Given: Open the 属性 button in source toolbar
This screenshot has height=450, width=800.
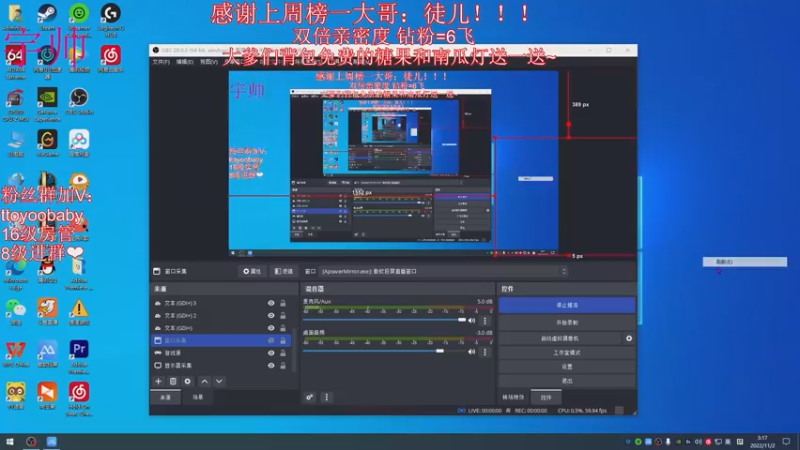Looking at the screenshot, I should 252,271.
